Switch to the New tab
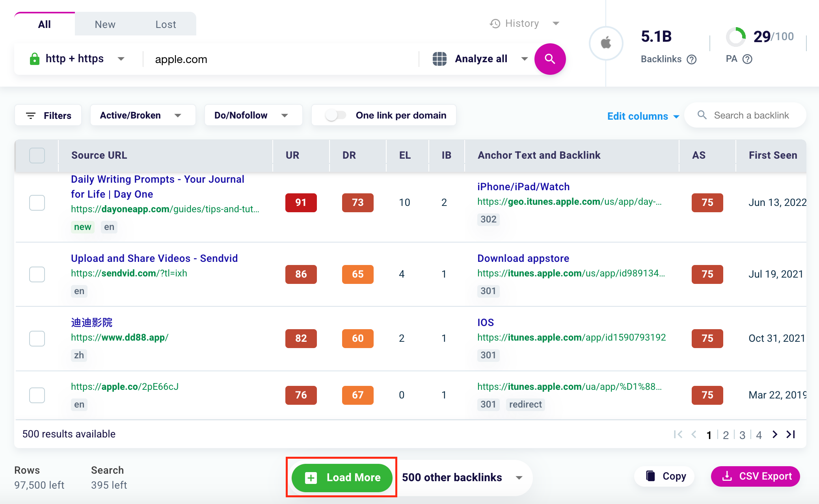 click(105, 24)
